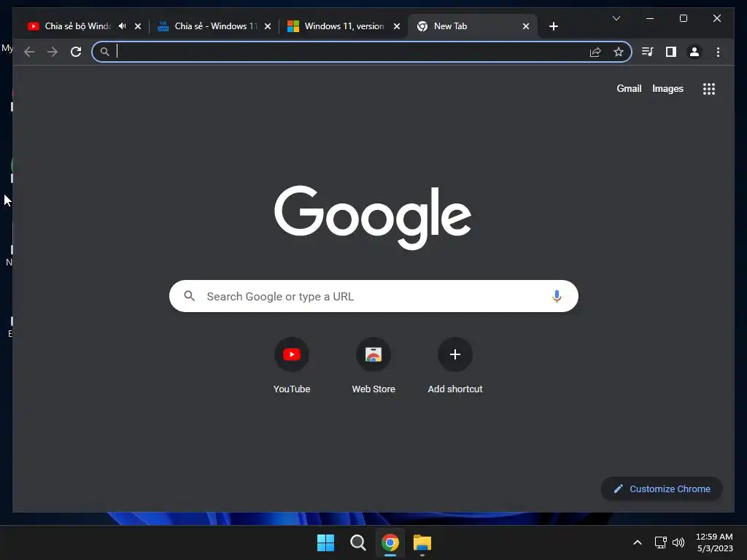The height and width of the screenshot is (560, 747).
Task: Reload the current page
Action: [x=76, y=52]
